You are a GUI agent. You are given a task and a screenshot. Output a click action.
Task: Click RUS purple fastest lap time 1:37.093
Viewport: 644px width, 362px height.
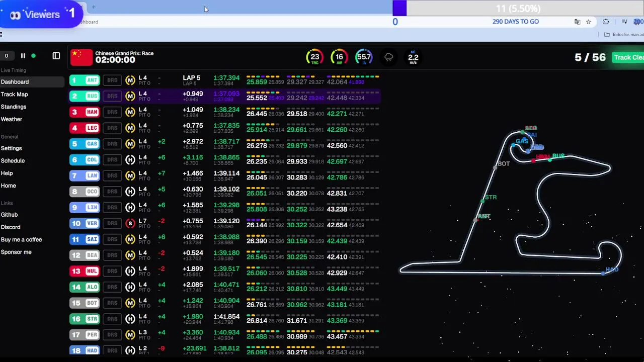(226, 94)
